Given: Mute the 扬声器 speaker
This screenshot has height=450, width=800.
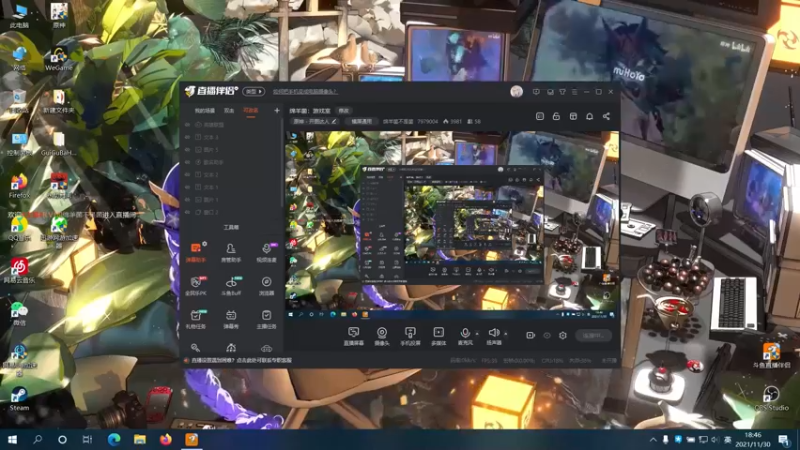Looking at the screenshot, I should click(493, 336).
